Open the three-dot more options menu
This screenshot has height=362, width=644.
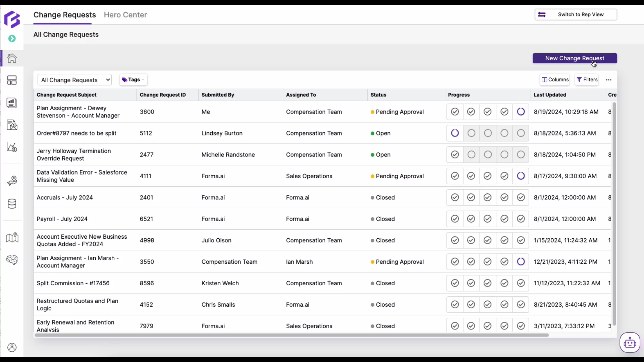click(x=609, y=80)
